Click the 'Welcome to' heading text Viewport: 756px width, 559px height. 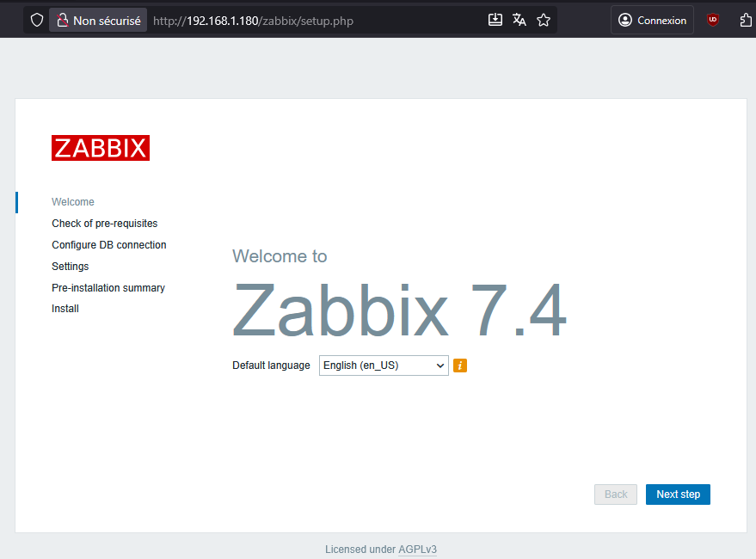[280, 256]
